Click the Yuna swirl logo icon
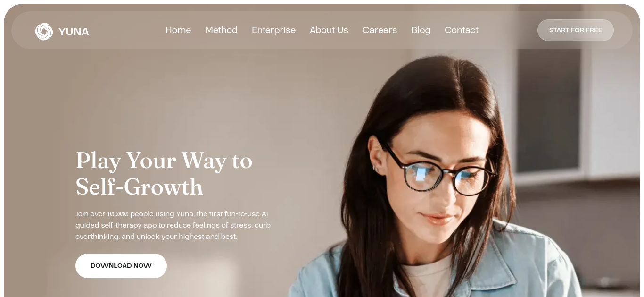 (x=44, y=32)
